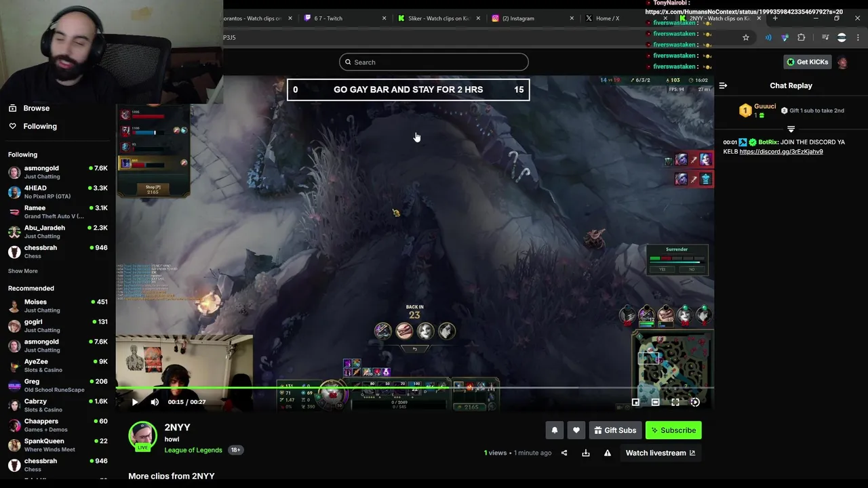Open AyeZee Slots & Casino channel

coord(57,366)
